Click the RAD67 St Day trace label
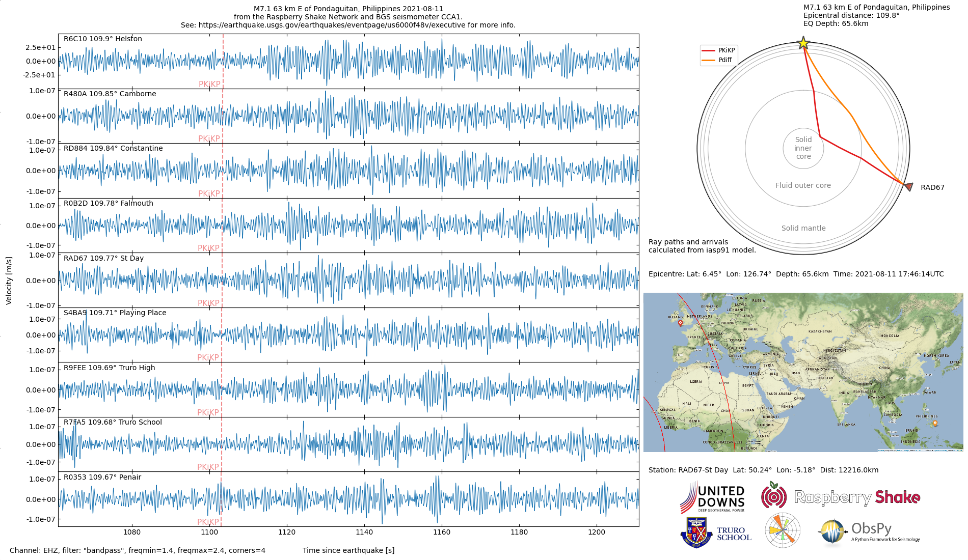The width and height of the screenshot is (968, 560). pos(103,258)
